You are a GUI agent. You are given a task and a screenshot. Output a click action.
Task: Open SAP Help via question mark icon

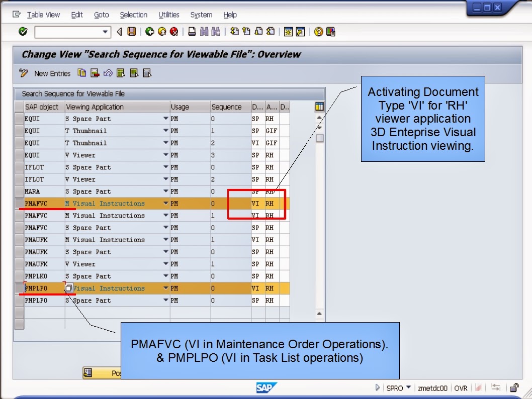[319, 32]
